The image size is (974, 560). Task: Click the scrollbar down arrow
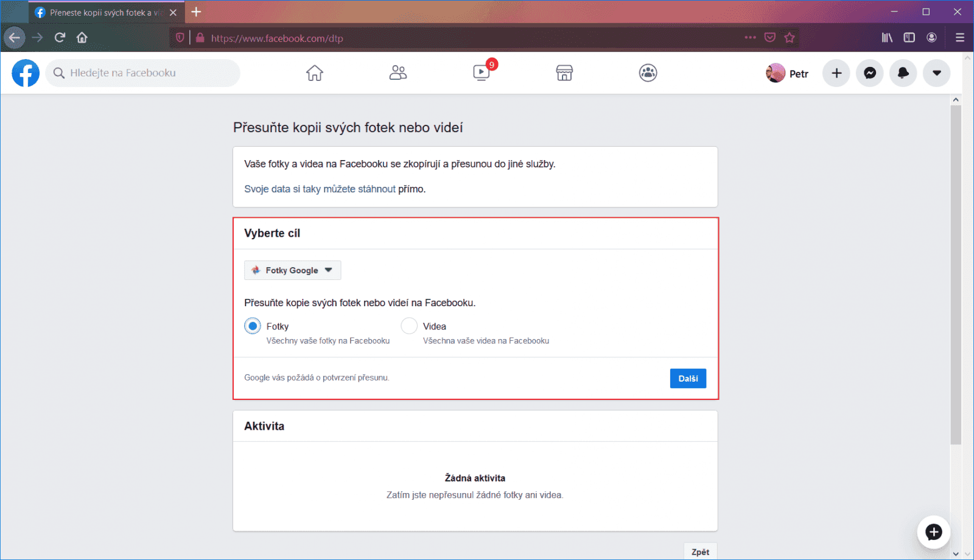pos(956,554)
